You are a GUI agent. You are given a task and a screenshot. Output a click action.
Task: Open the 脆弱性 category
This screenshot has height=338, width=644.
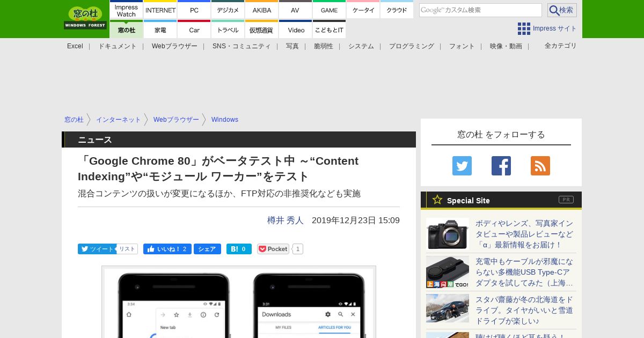tap(324, 46)
